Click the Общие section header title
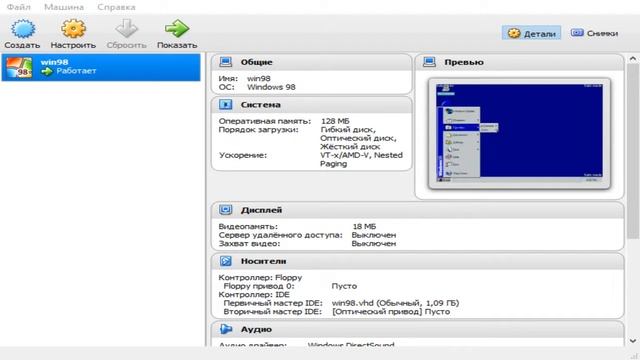The height and width of the screenshot is (360, 640). (x=256, y=62)
